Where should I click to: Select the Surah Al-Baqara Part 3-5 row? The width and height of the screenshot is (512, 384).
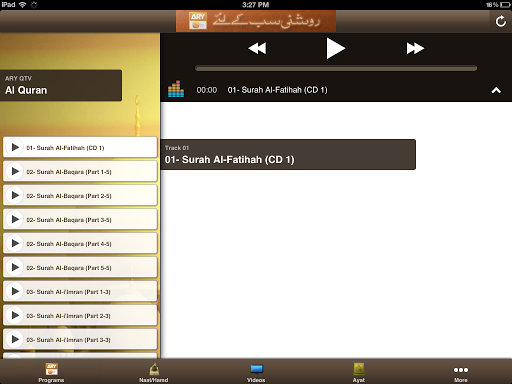point(80,219)
